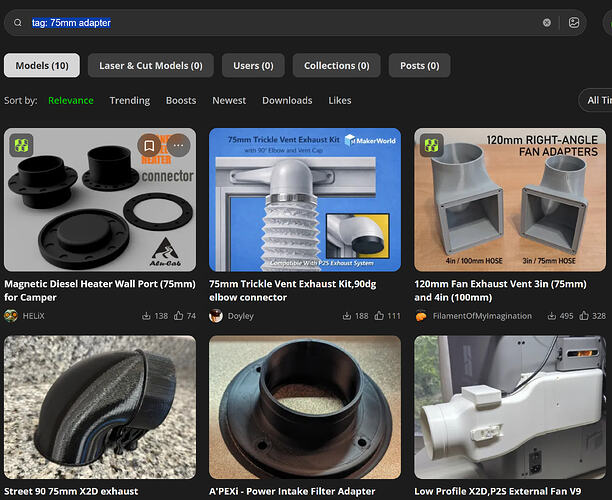This screenshot has width=612, height=500.
Task: Bookmark the Magnetic Diesel Heater model
Action: click(149, 146)
